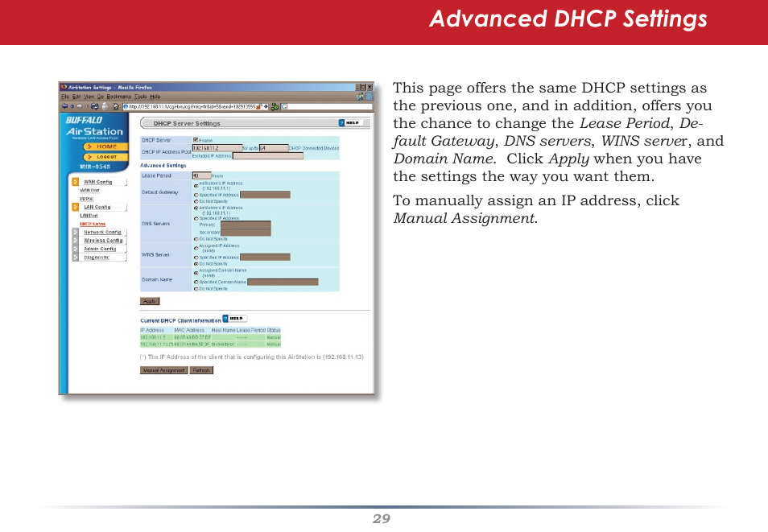Image resolution: width=768 pixels, height=532 pixels.
Task: Click the orange arrow icon beside LAN Config
Action: tap(75, 207)
